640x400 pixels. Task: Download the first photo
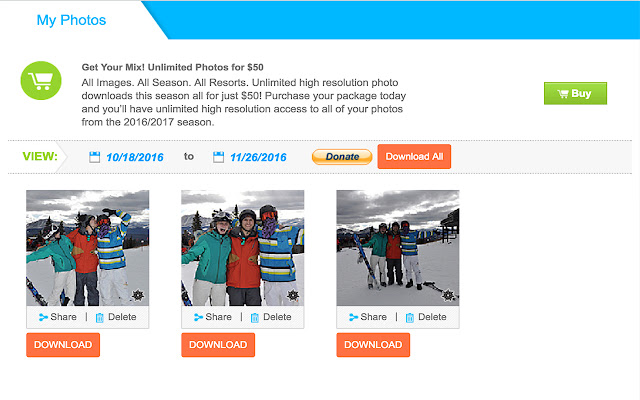(x=63, y=345)
